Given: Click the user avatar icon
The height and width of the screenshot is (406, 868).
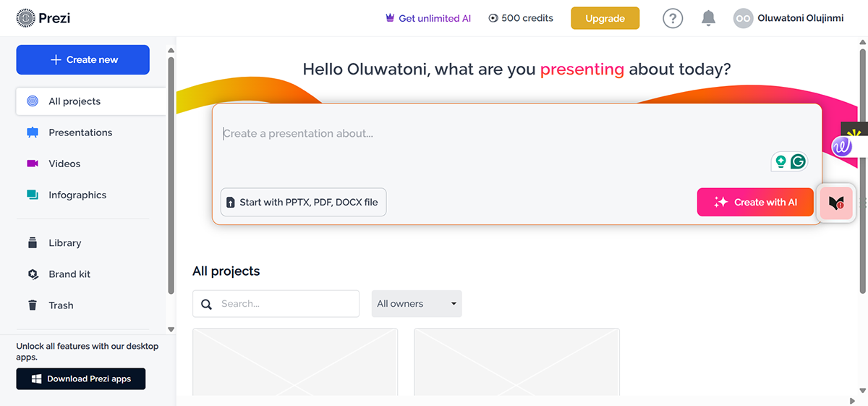Looking at the screenshot, I should [x=743, y=19].
